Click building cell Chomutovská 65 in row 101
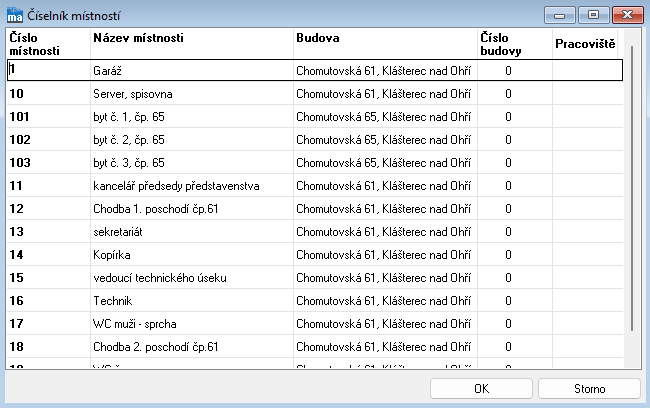The height and width of the screenshot is (408, 650). coord(386,117)
